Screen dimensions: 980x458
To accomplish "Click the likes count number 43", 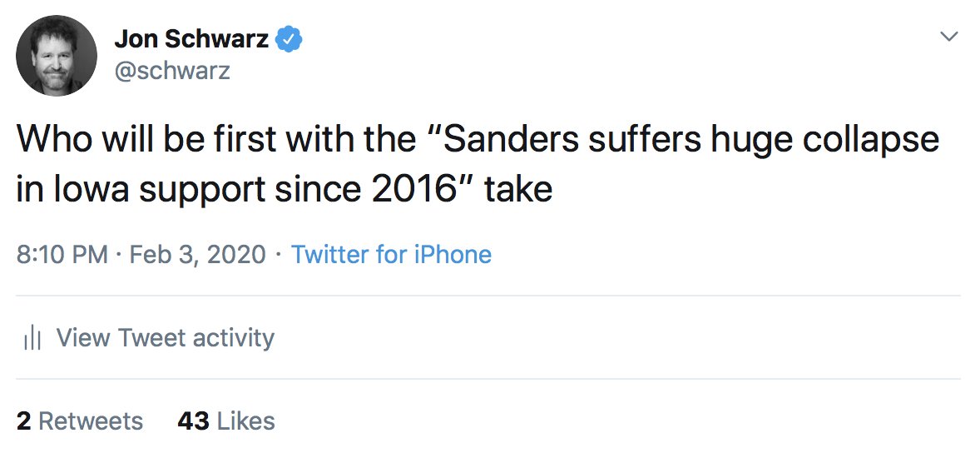I will click(x=193, y=421).
